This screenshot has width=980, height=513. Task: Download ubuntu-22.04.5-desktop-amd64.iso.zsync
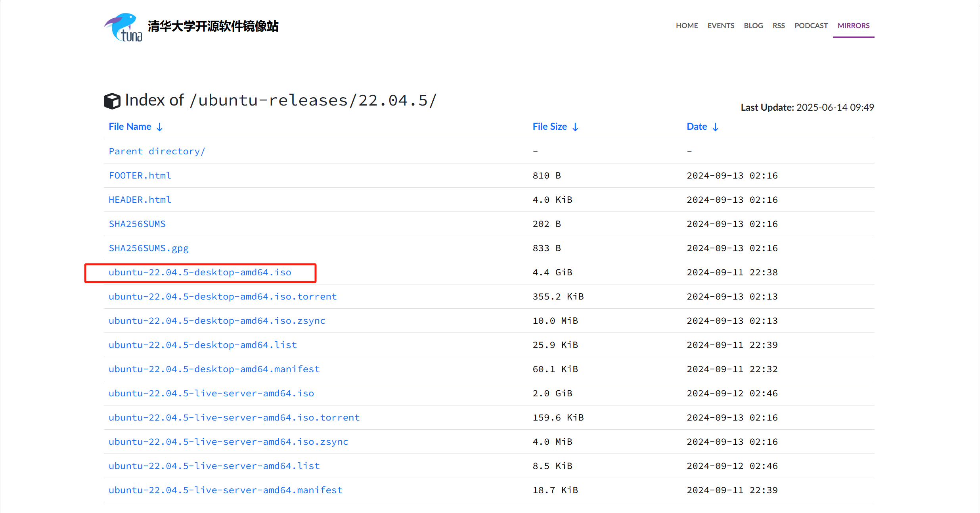[217, 321]
